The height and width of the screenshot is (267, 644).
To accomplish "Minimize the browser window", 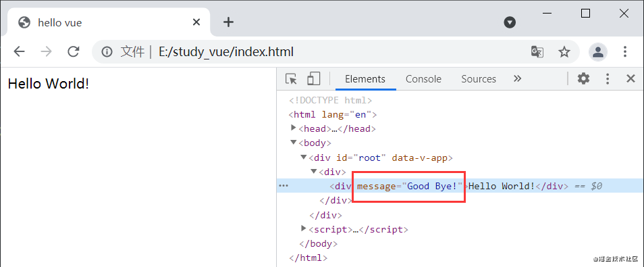I will pyautogui.click(x=547, y=14).
